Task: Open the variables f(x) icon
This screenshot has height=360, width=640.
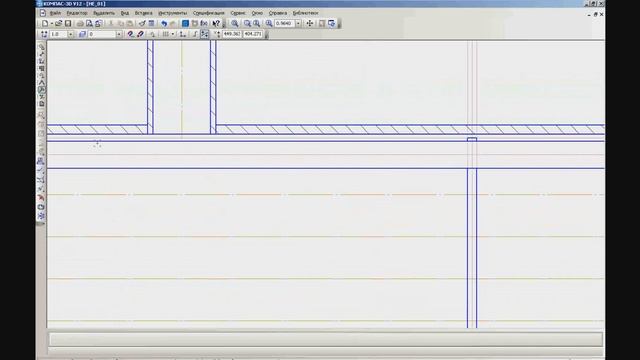Action: (204, 24)
